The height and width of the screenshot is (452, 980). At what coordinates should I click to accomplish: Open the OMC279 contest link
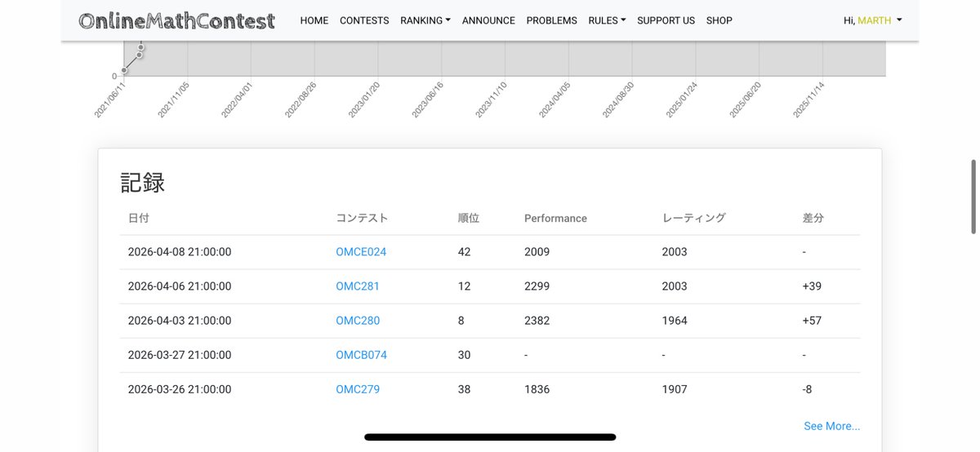pyautogui.click(x=358, y=389)
